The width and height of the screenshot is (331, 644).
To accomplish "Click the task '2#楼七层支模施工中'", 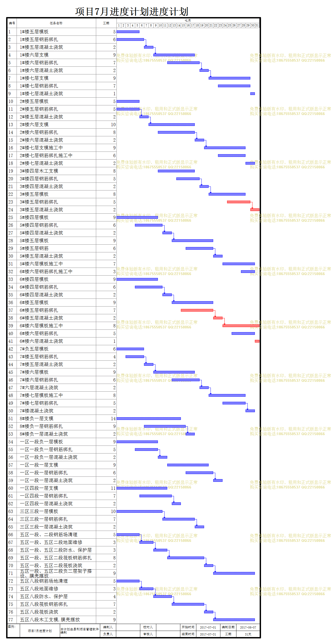I will pyautogui.click(x=41, y=148).
